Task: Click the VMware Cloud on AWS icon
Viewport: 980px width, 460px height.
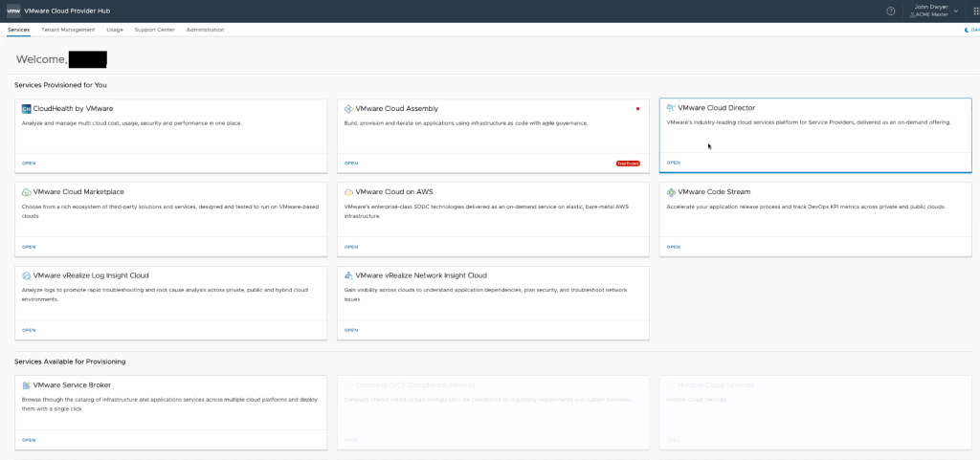Action: click(348, 192)
